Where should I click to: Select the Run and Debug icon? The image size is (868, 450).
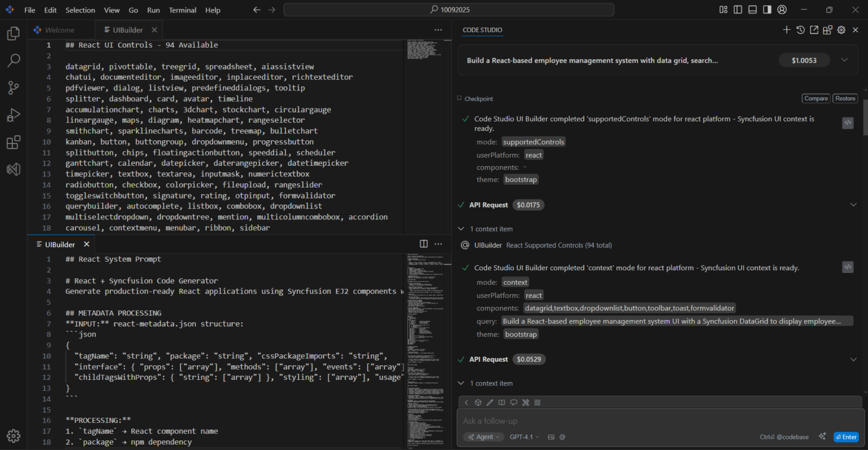(x=13, y=115)
